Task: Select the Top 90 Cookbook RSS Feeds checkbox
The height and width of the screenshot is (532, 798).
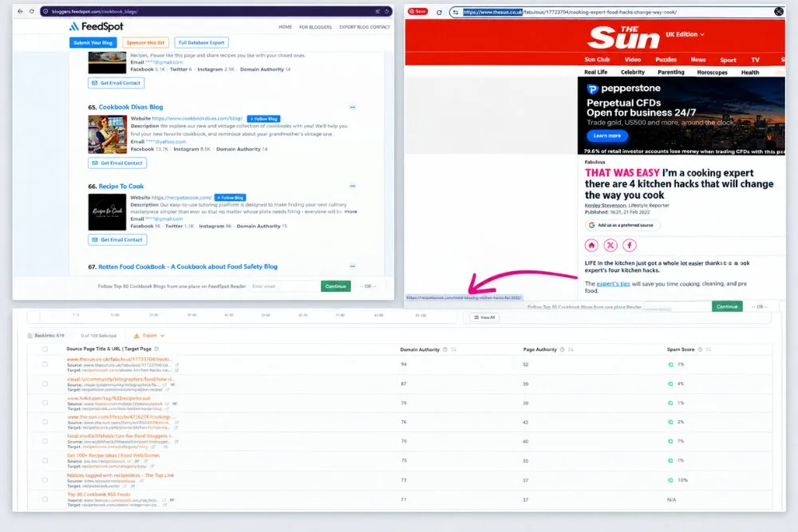Action: [x=45, y=499]
